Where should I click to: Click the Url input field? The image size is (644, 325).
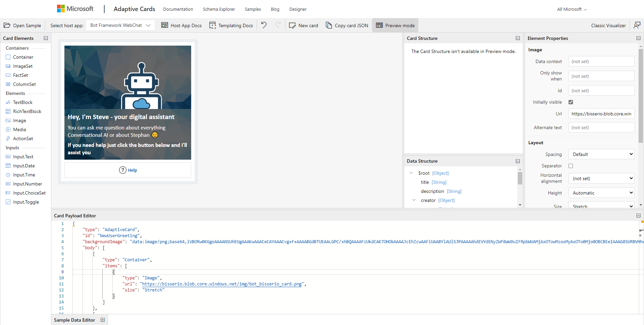coord(601,114)
